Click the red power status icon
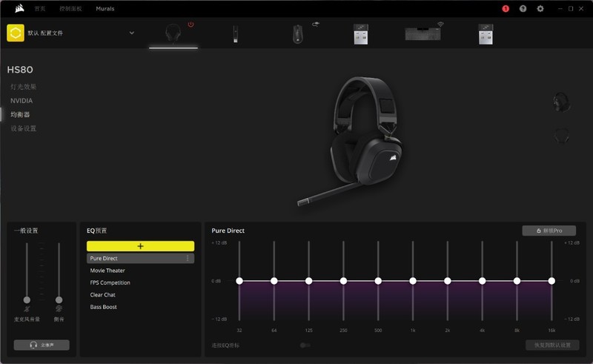This screenshot has height=364, width=593. [x=191, y=24]
